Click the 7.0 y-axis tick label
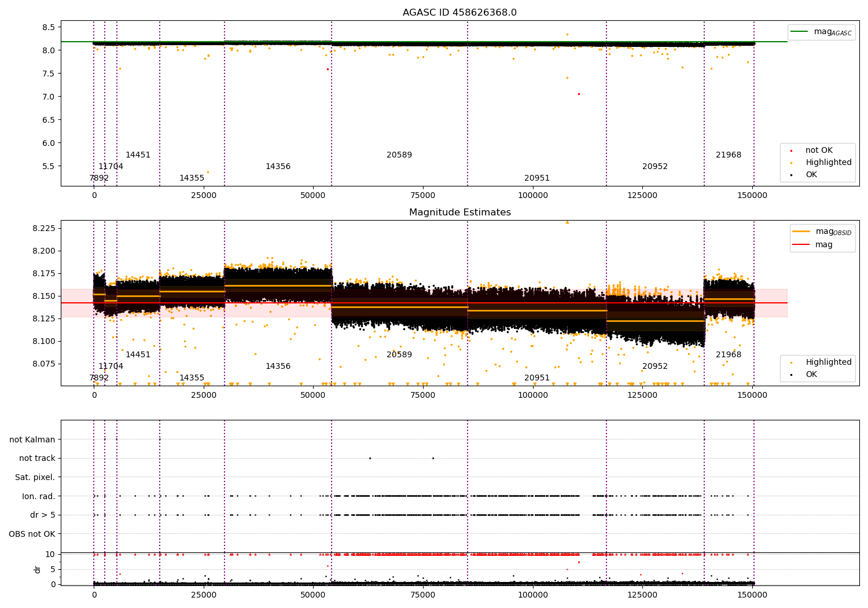Image resolution: width=868 pixels, height=608 pixels. [49, 97]
